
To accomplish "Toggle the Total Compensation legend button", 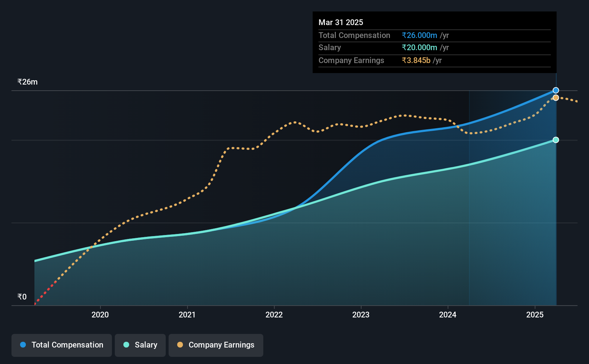I will pyautogui.click(x=62, y=345).
